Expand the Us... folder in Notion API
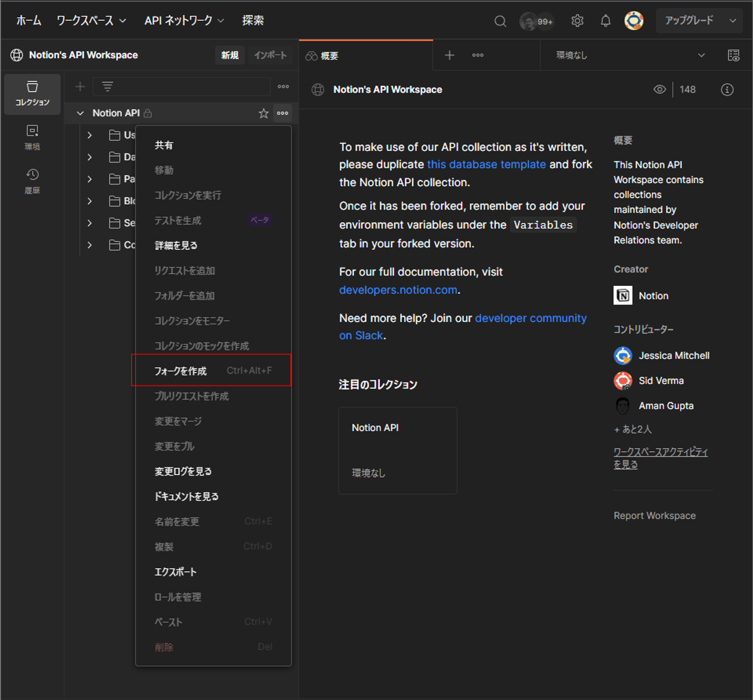Screen dimensions: 753x700 [x=89, y=135]
